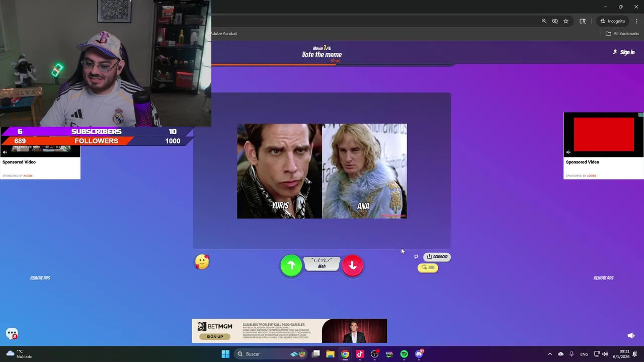Open Windows Start menu
This screenshot has height=362, width=644.
(225, 354)
